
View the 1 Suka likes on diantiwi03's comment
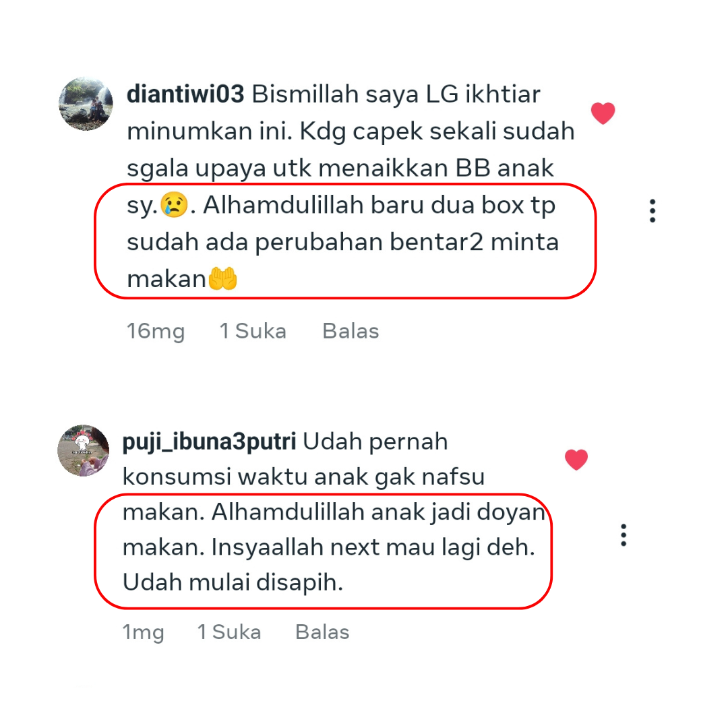click(253, 331)
